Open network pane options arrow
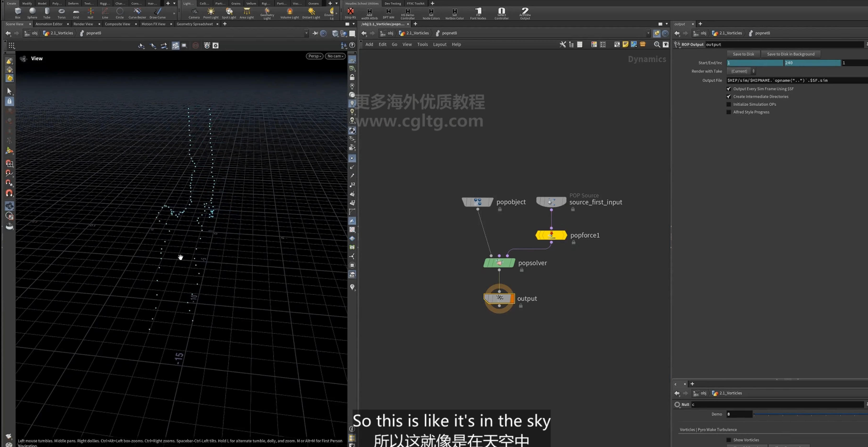The height and width of the screenshot is (447, 868). [x=667, y=24]
